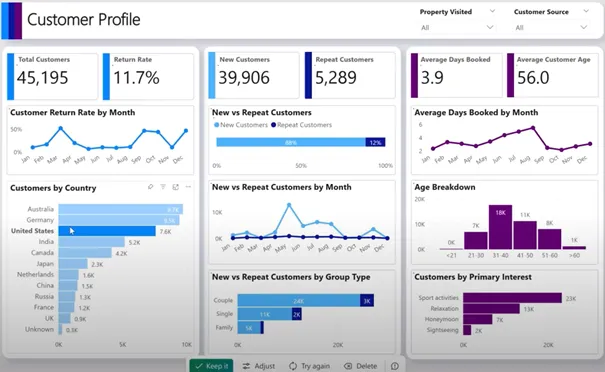The image size is (605, 372).
Task: Click the Average Days Booked value 3.9
Action: pyautogui.click(x=432, y=78)
